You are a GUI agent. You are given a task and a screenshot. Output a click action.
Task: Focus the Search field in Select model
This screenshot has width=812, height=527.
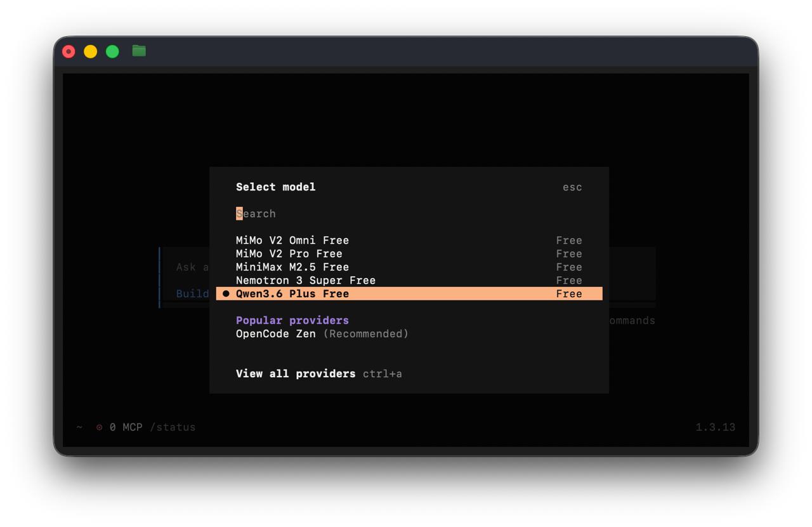[409, 213]
